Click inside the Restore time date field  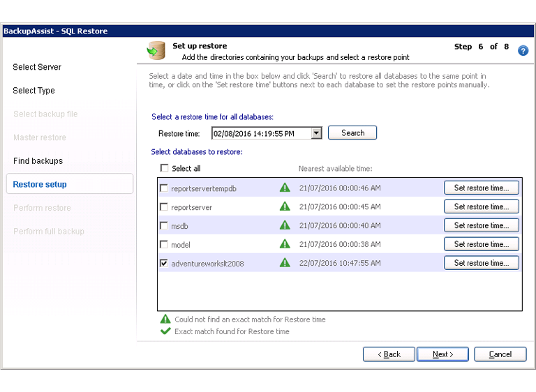tap(261, 133)
